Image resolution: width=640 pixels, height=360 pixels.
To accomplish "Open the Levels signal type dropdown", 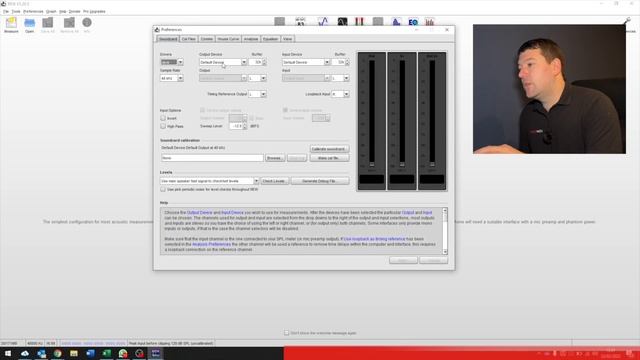I will pos(209,181).
